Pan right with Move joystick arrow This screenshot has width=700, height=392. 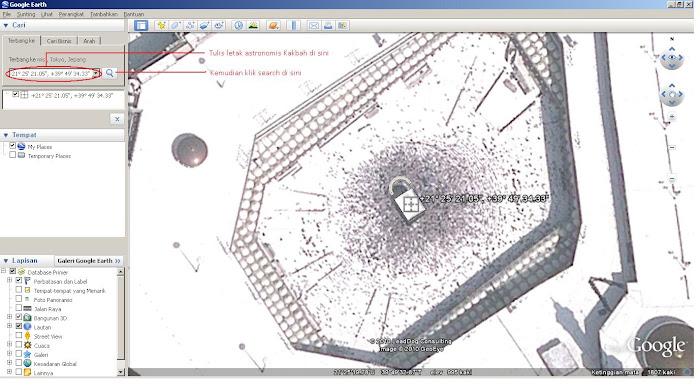(680, 94)
